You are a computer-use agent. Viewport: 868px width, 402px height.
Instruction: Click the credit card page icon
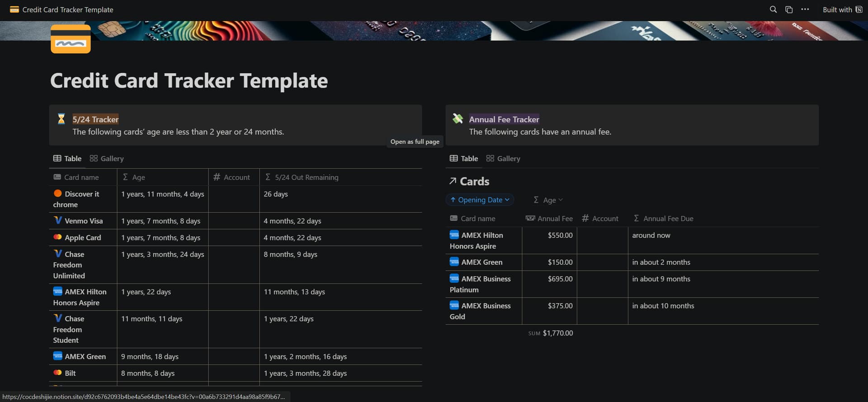71,39
